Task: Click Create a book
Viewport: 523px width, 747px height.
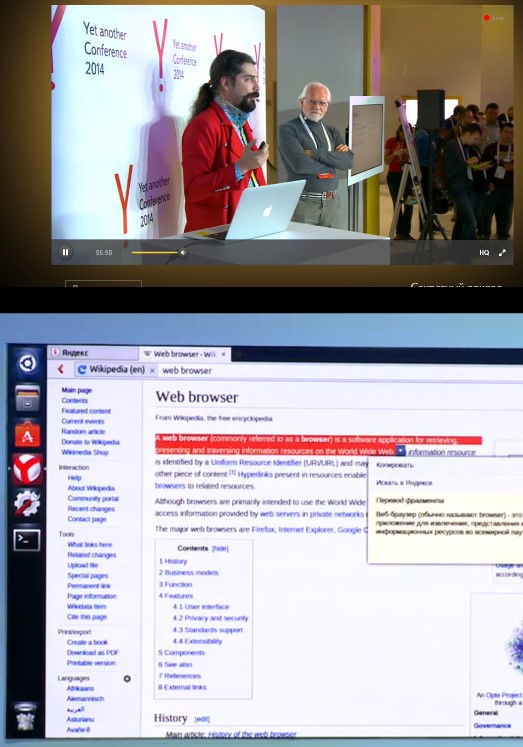Action: [x=87, y=643]
